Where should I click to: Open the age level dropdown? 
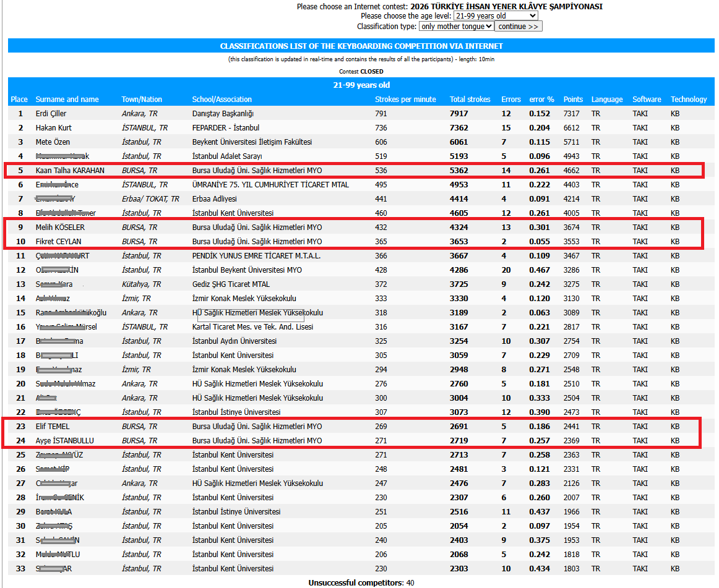(x=495, y=16)
